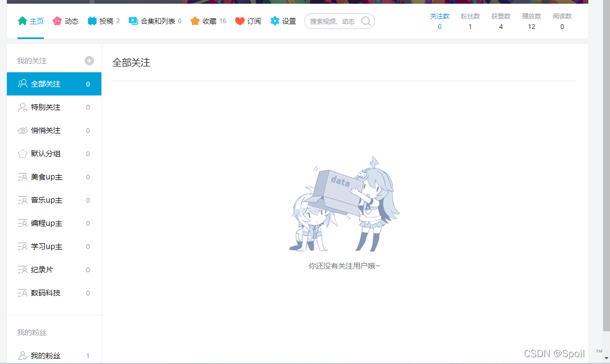This screenshot has width=610, height=364.
Task: Open the 投稿 submissions tab
Action: click(104, 21)
